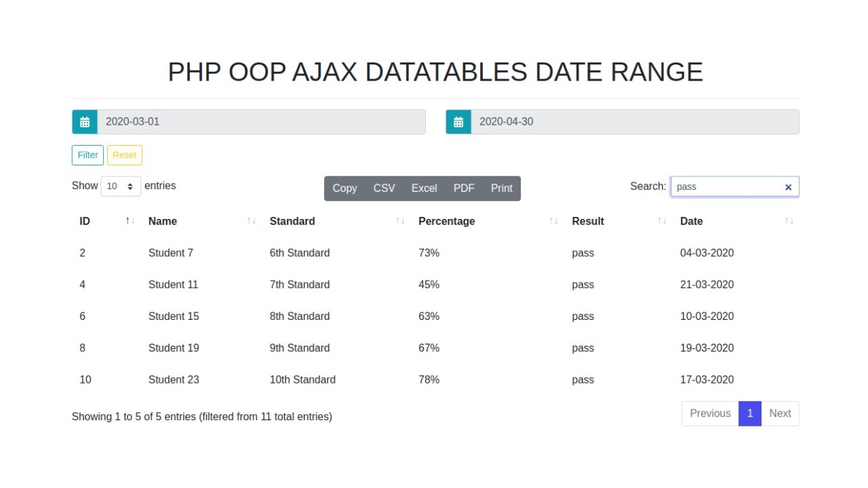Open the Show entries count dropdown
The height and width of the screenshot is (488, 868).
(x=121, y=186)
